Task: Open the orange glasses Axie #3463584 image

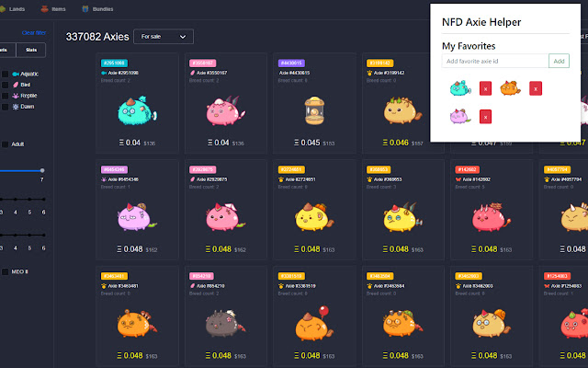Action: coord(402,323)
